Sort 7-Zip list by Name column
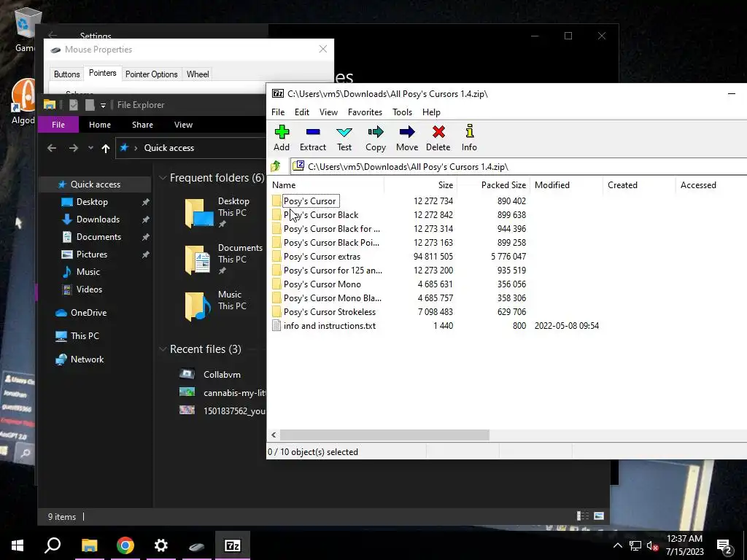The width and height of the screenshot is (747, 560). (x=326, y=185)
